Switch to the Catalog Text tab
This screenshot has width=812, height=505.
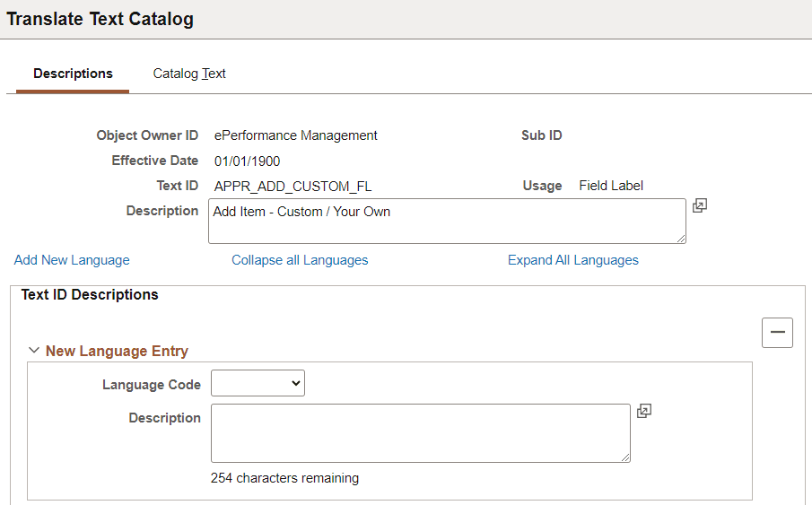(189, 74)
